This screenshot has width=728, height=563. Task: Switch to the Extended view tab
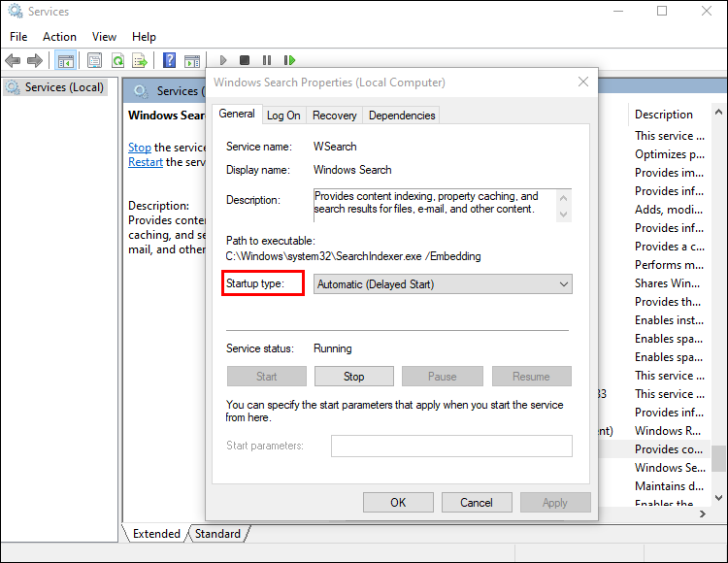pyautogui.click(x=156, y=534)
